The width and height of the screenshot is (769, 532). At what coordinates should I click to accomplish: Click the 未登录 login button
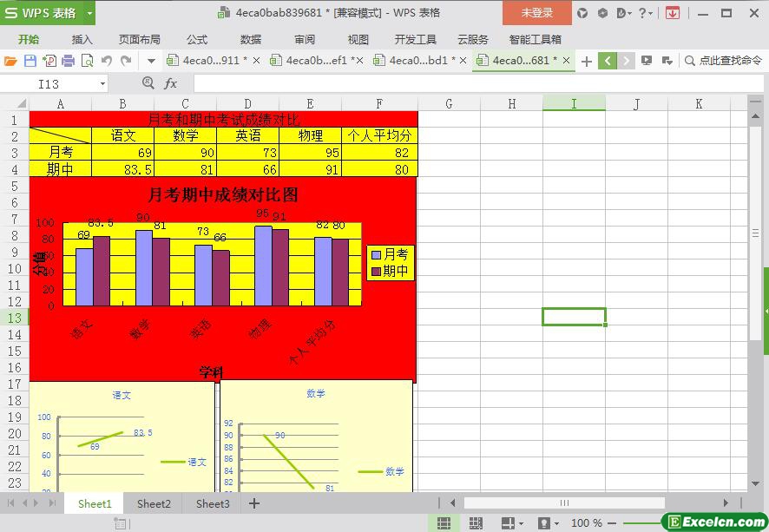[536, 13]
